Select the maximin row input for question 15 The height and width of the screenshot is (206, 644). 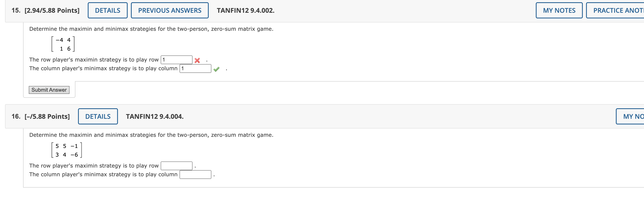click(177, 60)
